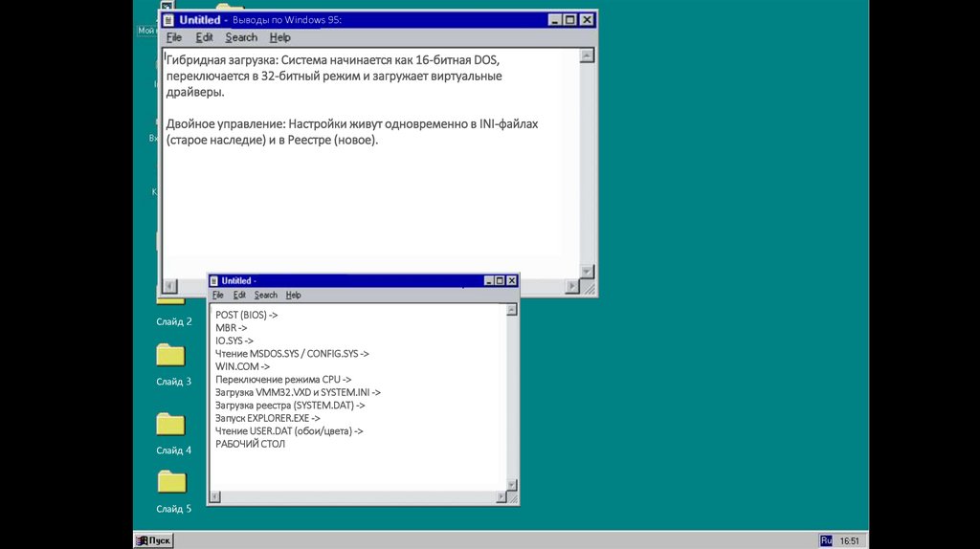Click scroll left arrow in small Notepad
The width and height of the screenshot is (980, 549).
(x=215, y=496)
